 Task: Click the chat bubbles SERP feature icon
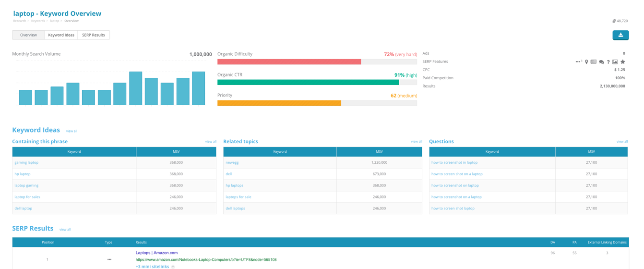pyautogui.click(x=601, y=62)
